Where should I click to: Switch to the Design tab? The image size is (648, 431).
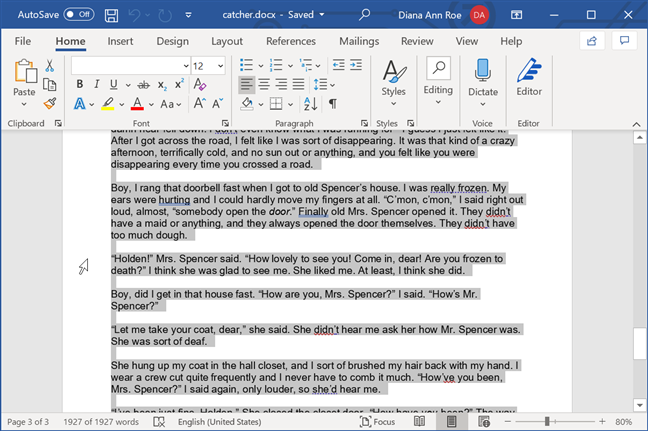(172, 41)
